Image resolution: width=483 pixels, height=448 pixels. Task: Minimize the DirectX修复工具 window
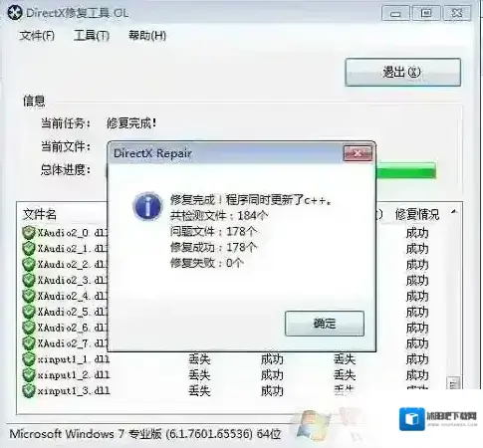pyautogui.click(x=395, y=13)
